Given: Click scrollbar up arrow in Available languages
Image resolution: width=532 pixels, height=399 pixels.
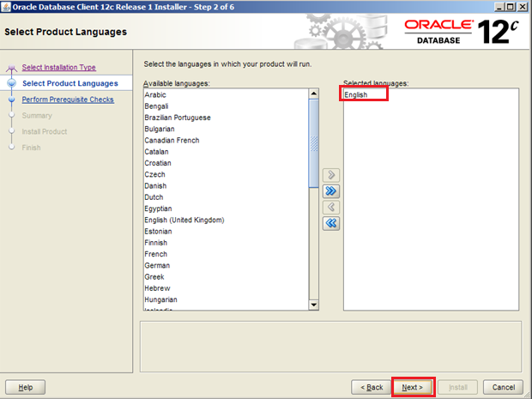Looking at the screenshot, I should 314,94.
